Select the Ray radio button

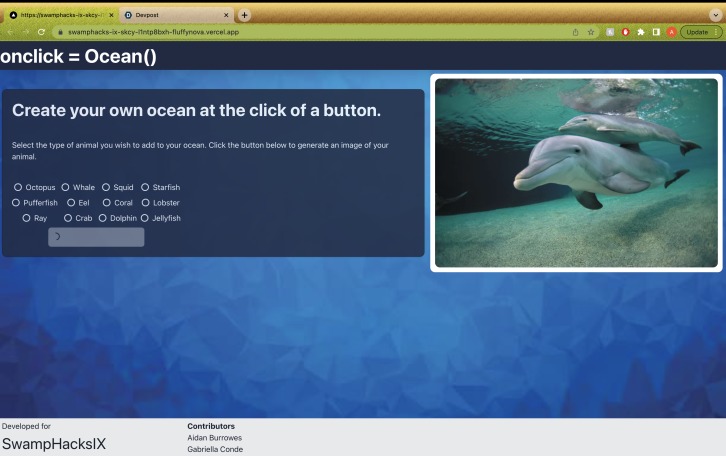(x=26, y=218)
